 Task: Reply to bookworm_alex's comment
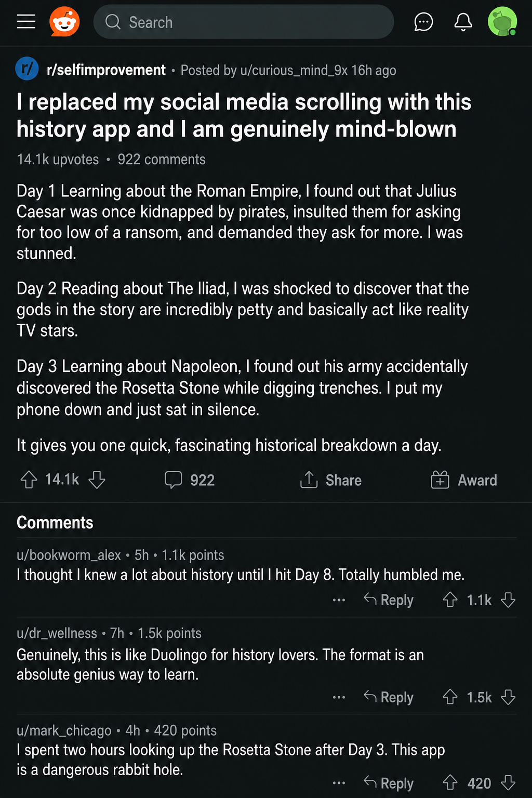(x=389, y=600)
